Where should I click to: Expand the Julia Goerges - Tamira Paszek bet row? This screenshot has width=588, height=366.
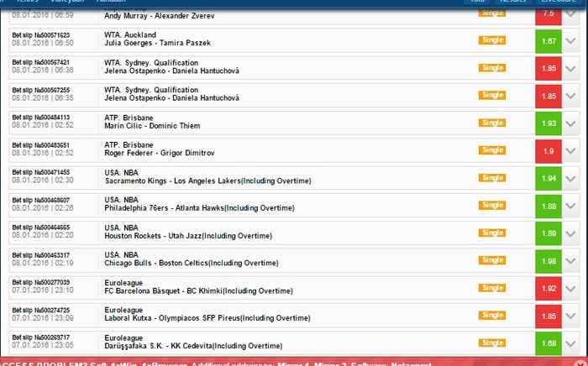pos(570,41)
